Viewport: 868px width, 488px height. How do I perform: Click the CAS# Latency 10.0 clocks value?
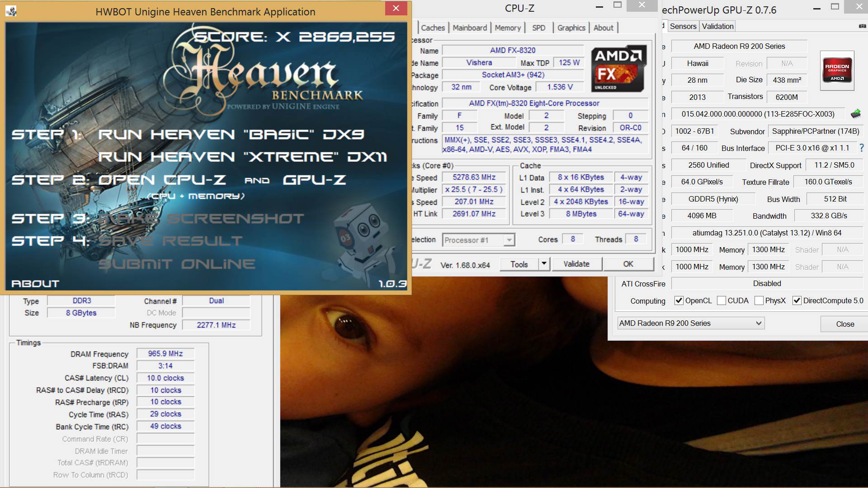click(165, 378)
